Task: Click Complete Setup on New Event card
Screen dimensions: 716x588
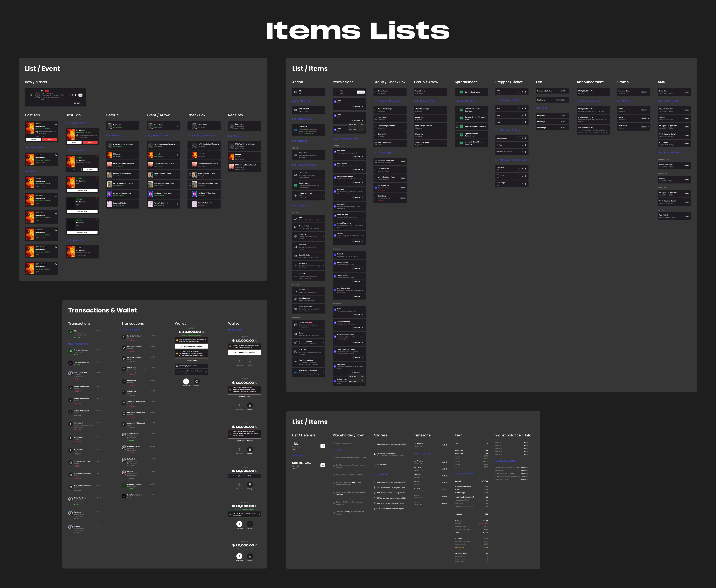Action: [82, 232]
